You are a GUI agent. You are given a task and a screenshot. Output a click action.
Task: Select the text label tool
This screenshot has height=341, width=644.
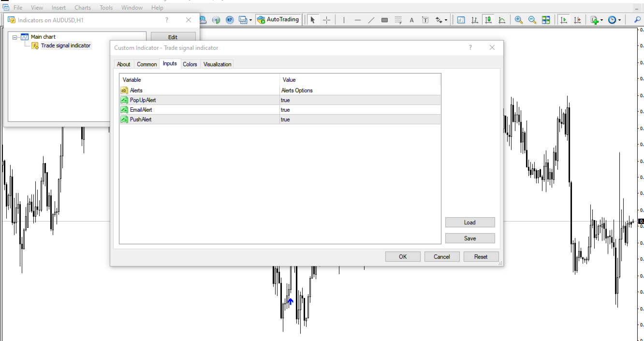[x=411, y=20]
